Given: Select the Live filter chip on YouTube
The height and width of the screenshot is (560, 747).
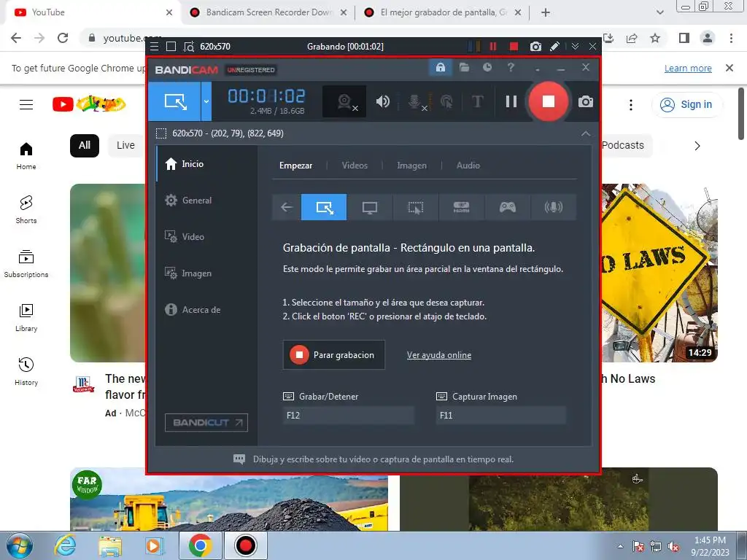Looking at the screenshot, I should tap(125, 145).
